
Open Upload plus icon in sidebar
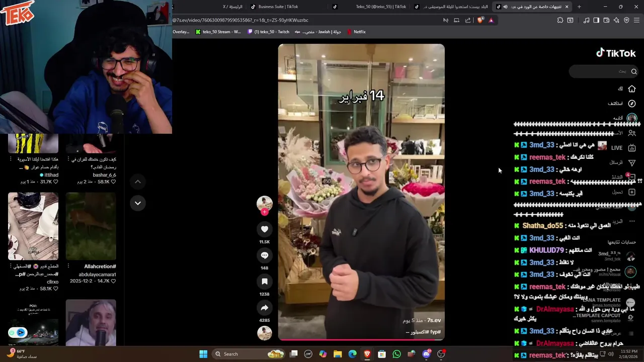pyautogui.click(x=632, y=192)
